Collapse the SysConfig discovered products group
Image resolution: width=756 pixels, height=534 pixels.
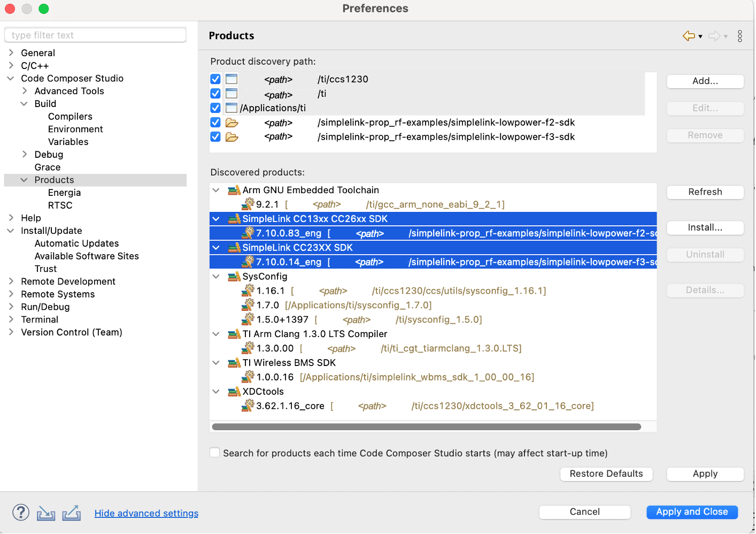point(216,277)
